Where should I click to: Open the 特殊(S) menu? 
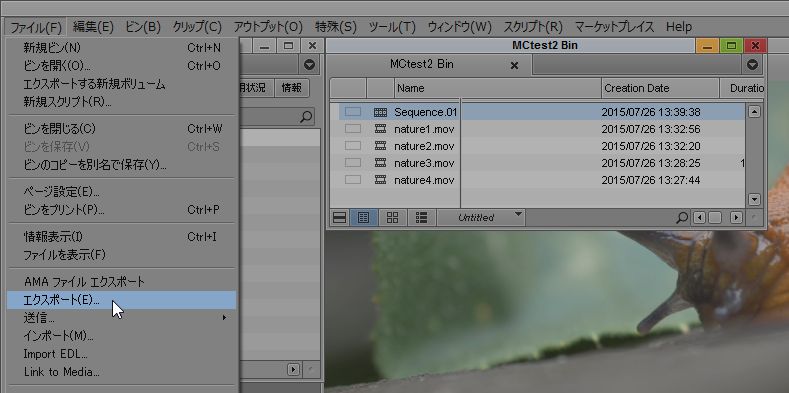336,27
